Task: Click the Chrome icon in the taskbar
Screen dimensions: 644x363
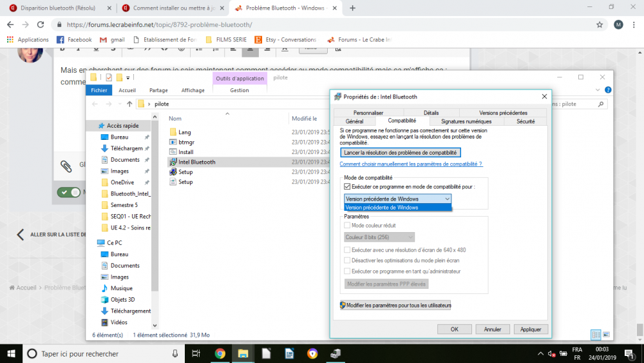Action: click(x=220, y=353)
